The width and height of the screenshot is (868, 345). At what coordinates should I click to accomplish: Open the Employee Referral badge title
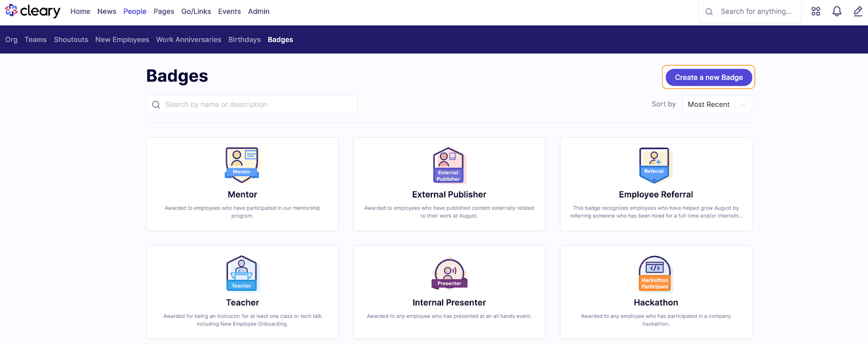click(656, 194)
